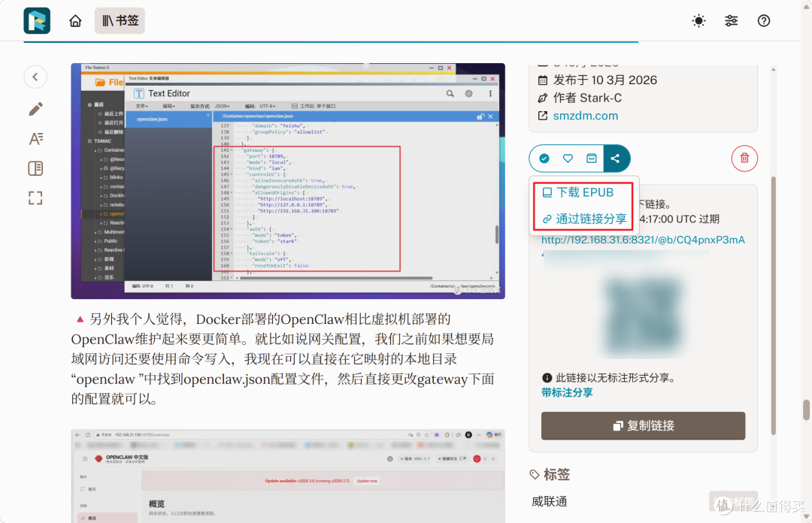Open the help question mark icon
812x523 pixels.
click(x=764, y=21)
